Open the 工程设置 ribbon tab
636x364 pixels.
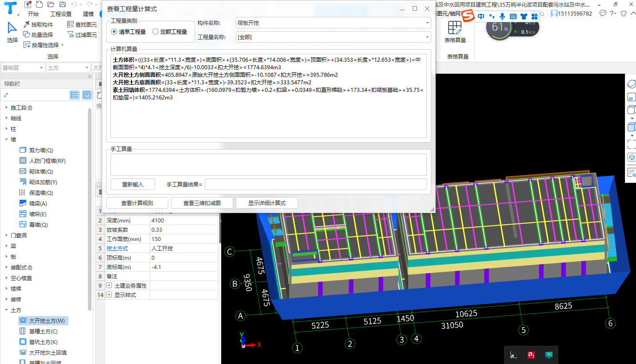click(61, 14)
